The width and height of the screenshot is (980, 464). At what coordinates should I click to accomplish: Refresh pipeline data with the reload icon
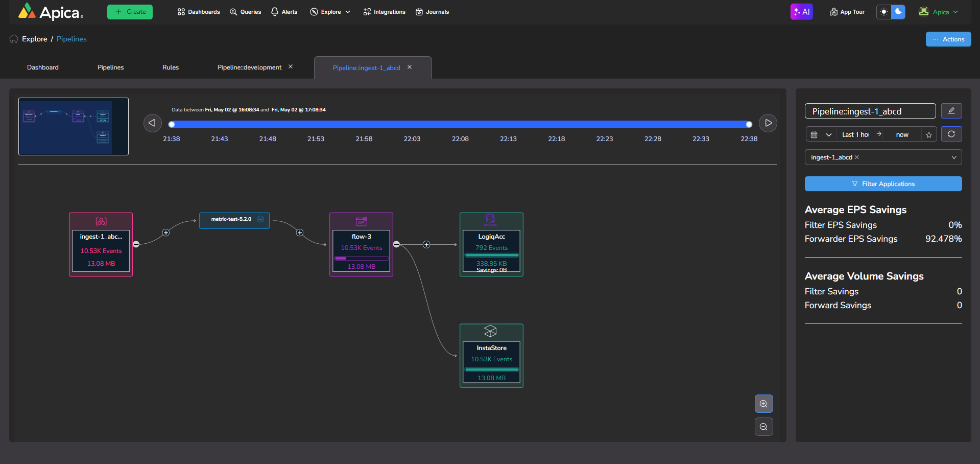pyautogui.click(x=951, y=134)
